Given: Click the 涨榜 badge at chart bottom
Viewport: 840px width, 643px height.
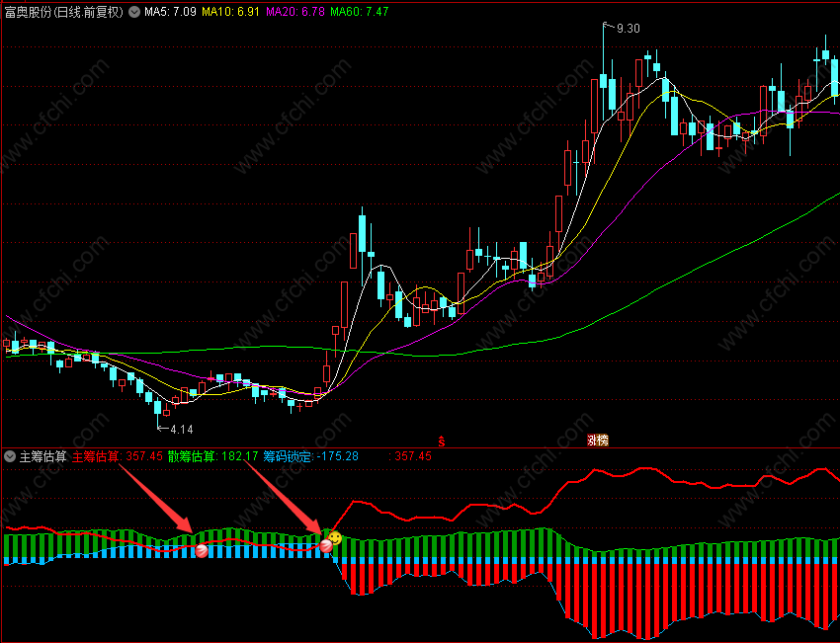Looking at the screenshot, I should 598,441.
